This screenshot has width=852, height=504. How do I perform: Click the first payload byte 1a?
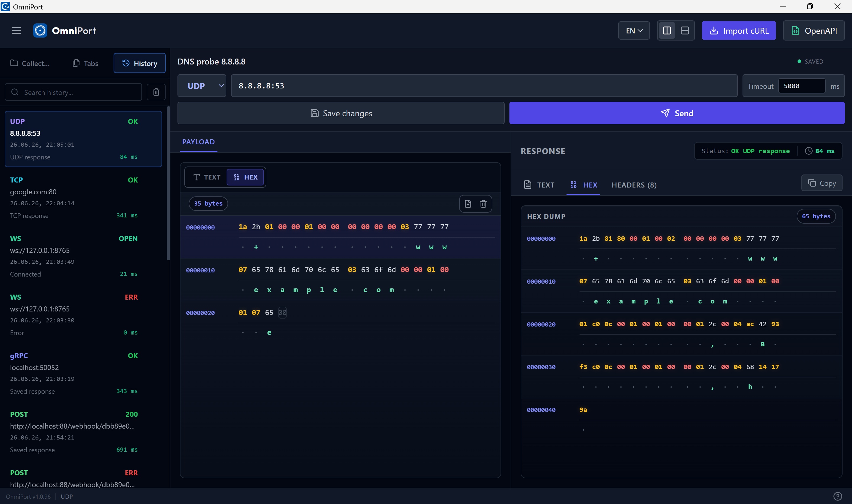click(x=243, y=227)
